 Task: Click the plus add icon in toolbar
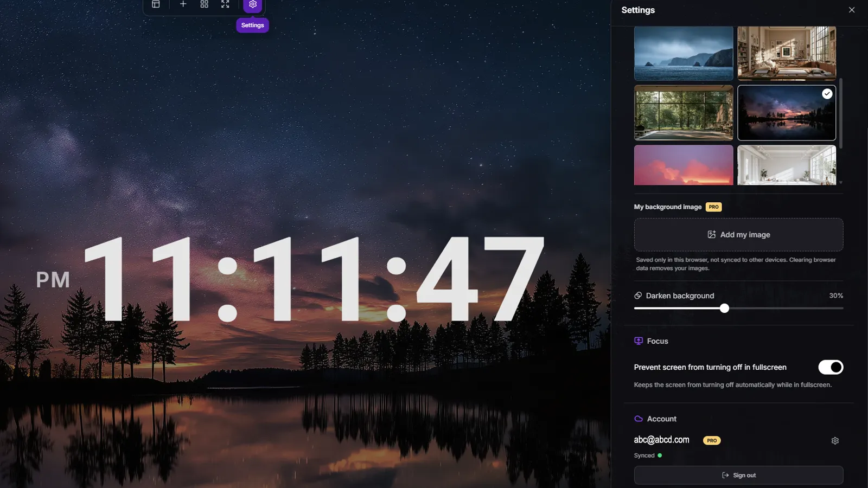tap(183, 4)
